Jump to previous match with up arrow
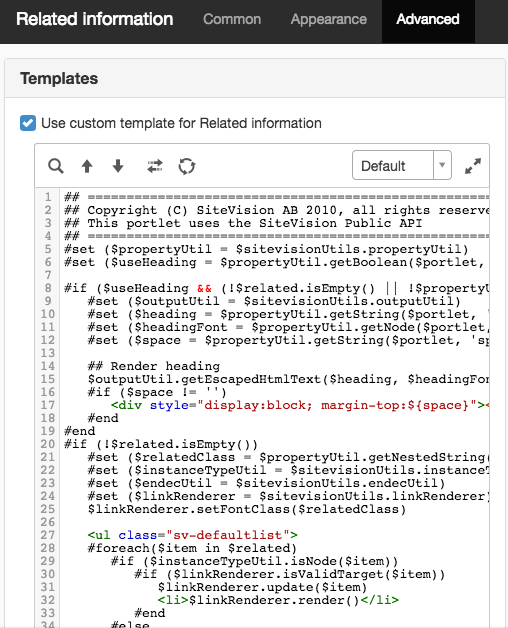Image resolution: width=508 pixels, height=628 pixels. tap(87, 166)
